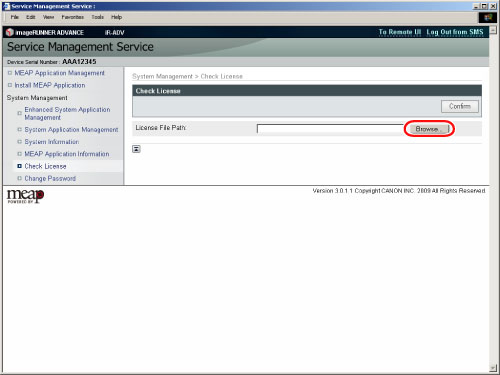This screenshot has width=500, height=375.
Task: Open the Help menu
Action: click(x=116, y=17)
